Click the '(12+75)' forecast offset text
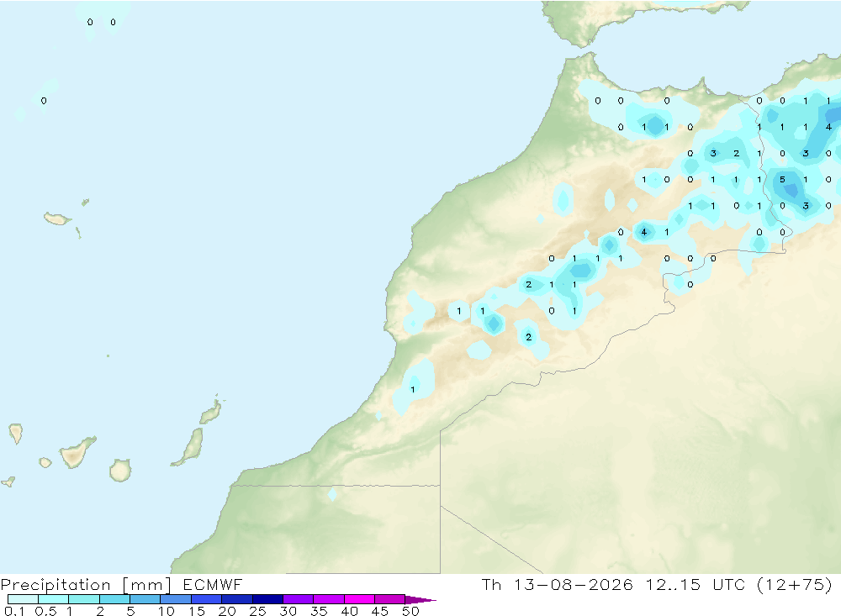Screen dimensions: 841x616 click(x=795, y=584)
